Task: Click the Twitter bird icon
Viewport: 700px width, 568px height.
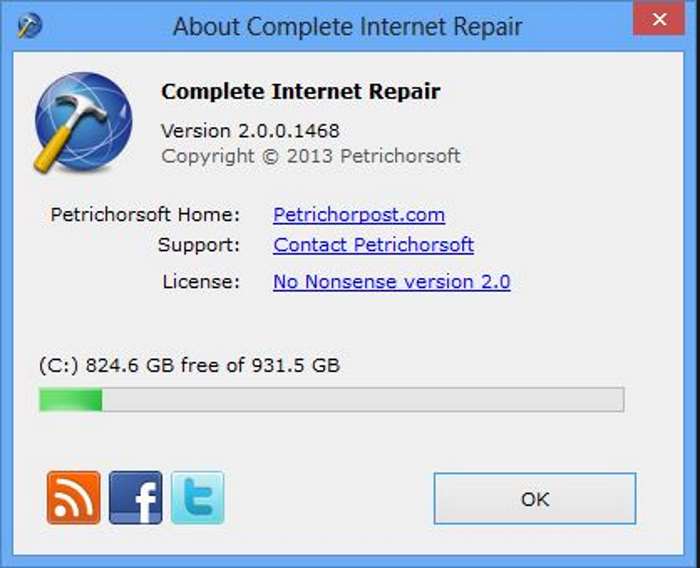Action: pos(197,497)
